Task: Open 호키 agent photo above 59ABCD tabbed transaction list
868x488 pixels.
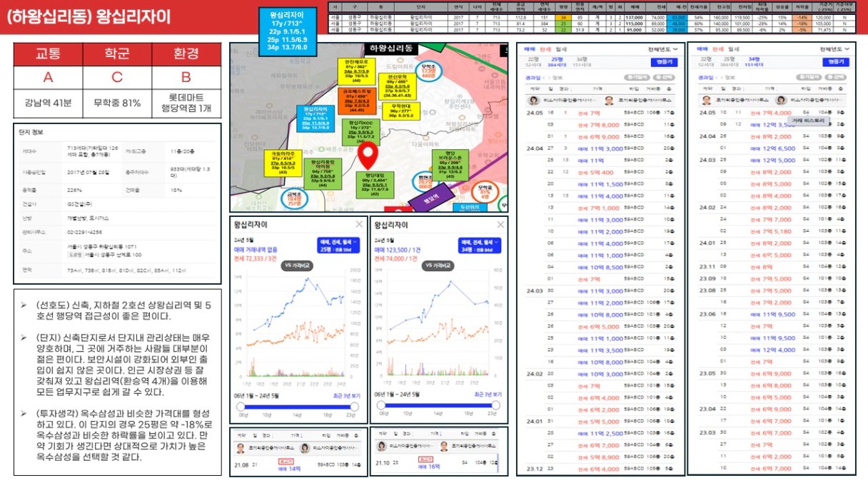Action: [607, 101]
